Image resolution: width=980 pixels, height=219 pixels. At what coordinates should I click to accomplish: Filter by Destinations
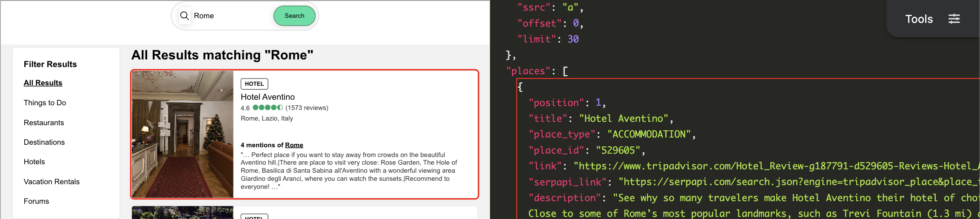click(44, 142)
